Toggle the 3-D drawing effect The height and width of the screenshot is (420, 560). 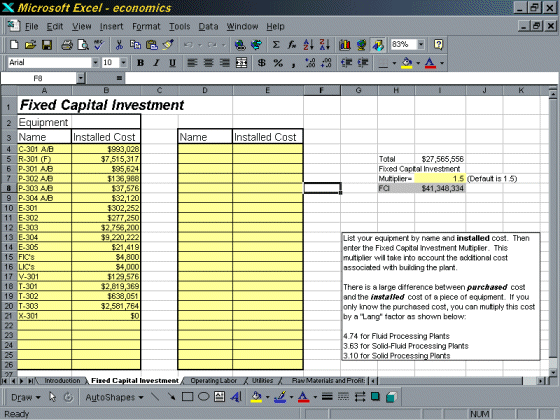pyautogui.click(x=391, y=397)
